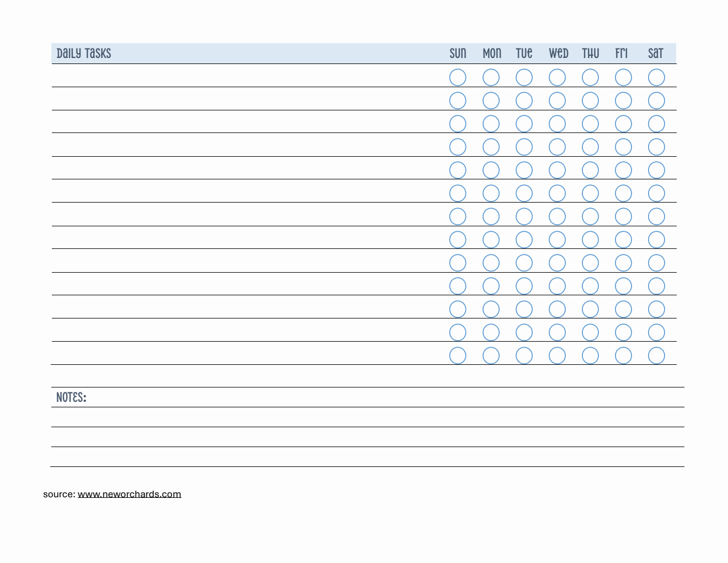The image size is (728, 563).
Task: Check the Fri circle in second task row
Action: pos(623,100)
